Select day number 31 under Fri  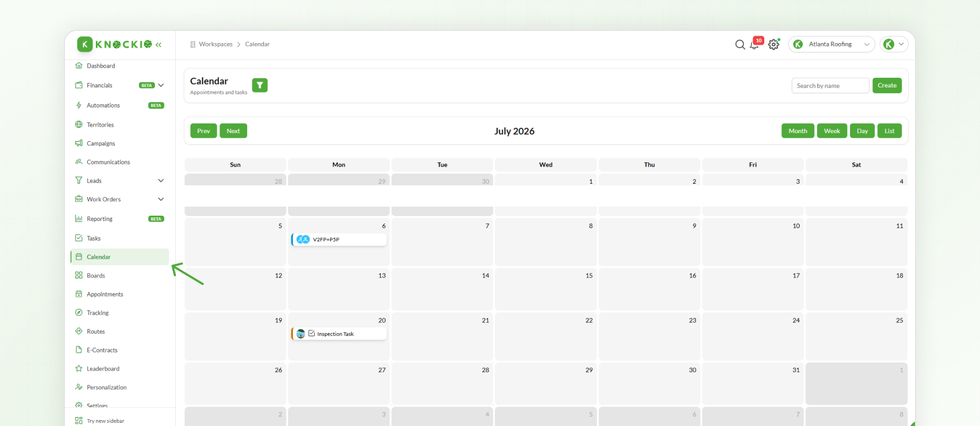pos(796,370)
